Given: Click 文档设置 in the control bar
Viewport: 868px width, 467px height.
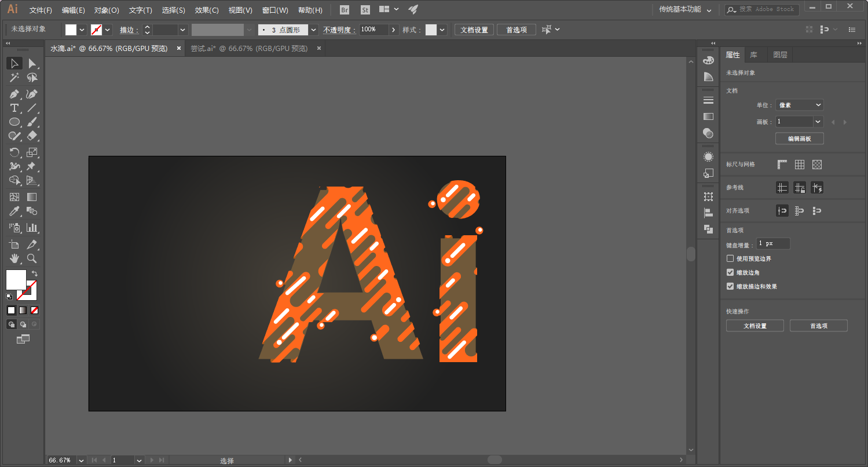Looking at the screenshot, I should pyautogui.click(x=474, y=30).
